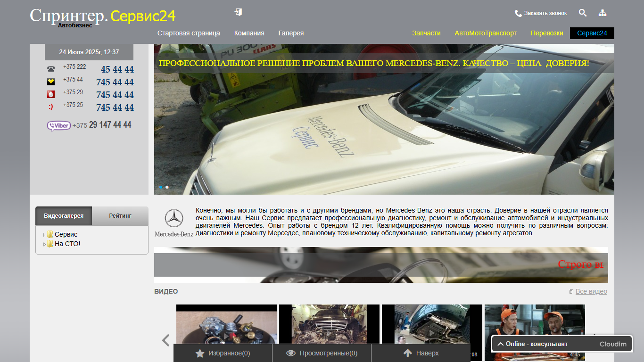Click the +375 29 745 44 44 number
The image size is (644, 362).
(98, 94)
